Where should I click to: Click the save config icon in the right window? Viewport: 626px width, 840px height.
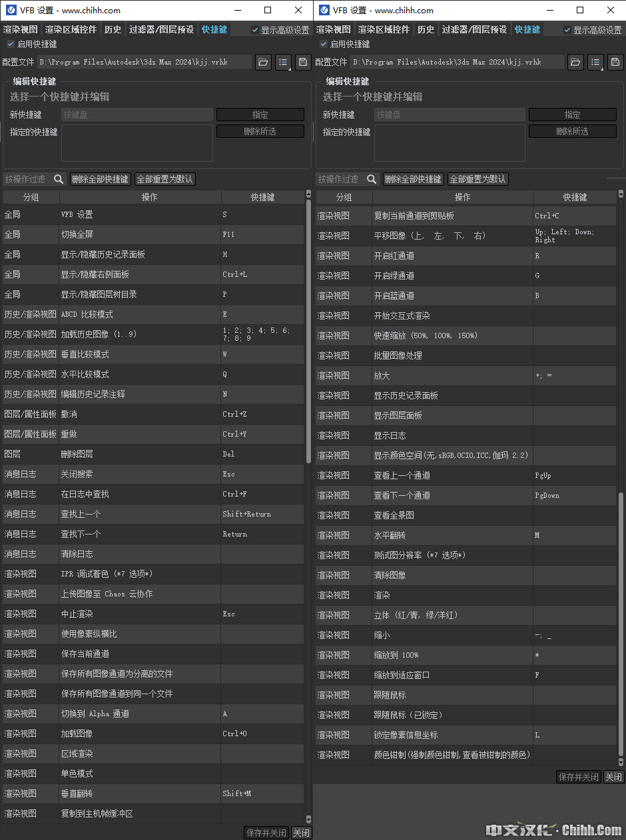pos(615,62)
